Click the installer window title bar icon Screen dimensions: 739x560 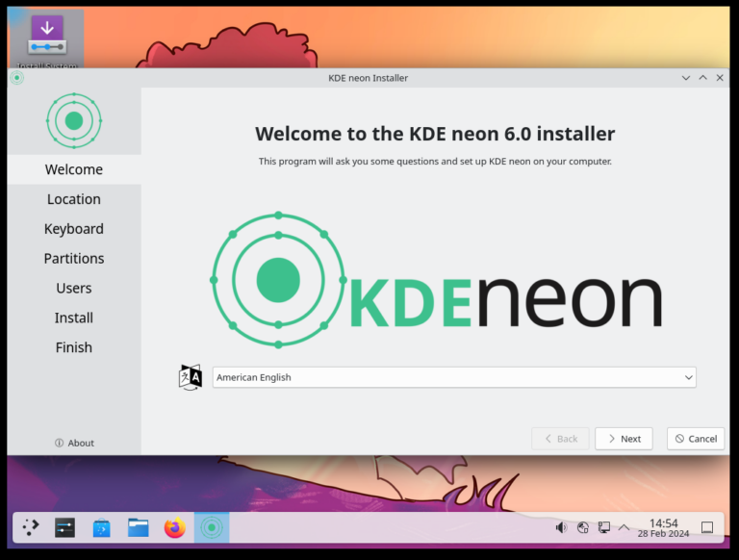pyautogui.click(x=17, y=78)
